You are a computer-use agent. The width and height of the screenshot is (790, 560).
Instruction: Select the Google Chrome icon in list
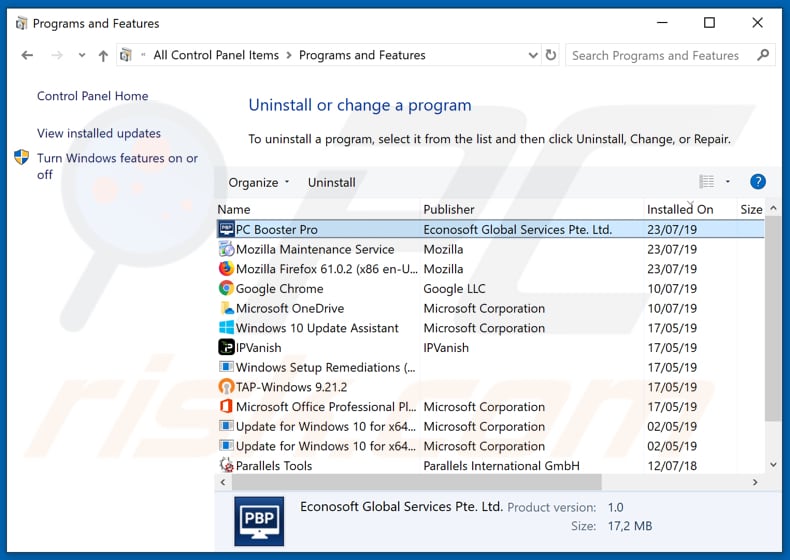[x=226, y=289]
